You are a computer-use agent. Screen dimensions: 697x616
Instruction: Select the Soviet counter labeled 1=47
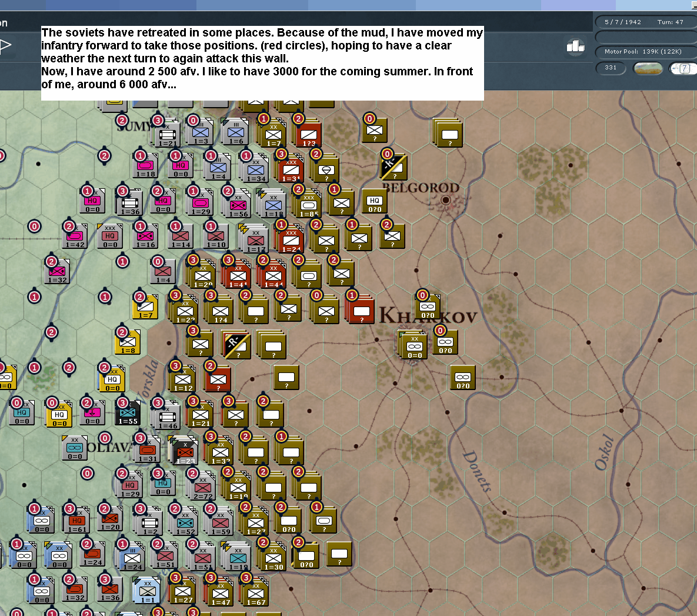(220, 593)
